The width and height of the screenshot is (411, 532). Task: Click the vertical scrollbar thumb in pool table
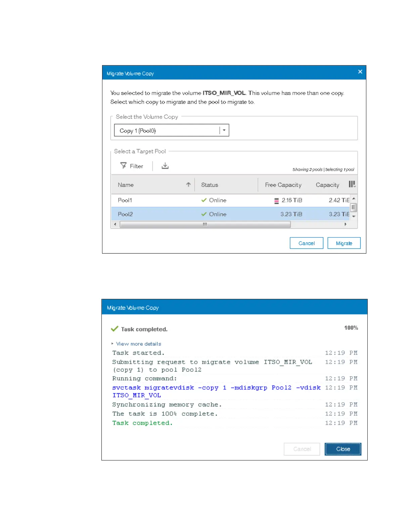353,207
